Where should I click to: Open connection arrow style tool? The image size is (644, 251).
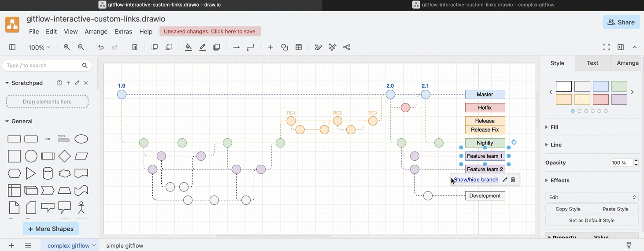click(x=237, y=47)
